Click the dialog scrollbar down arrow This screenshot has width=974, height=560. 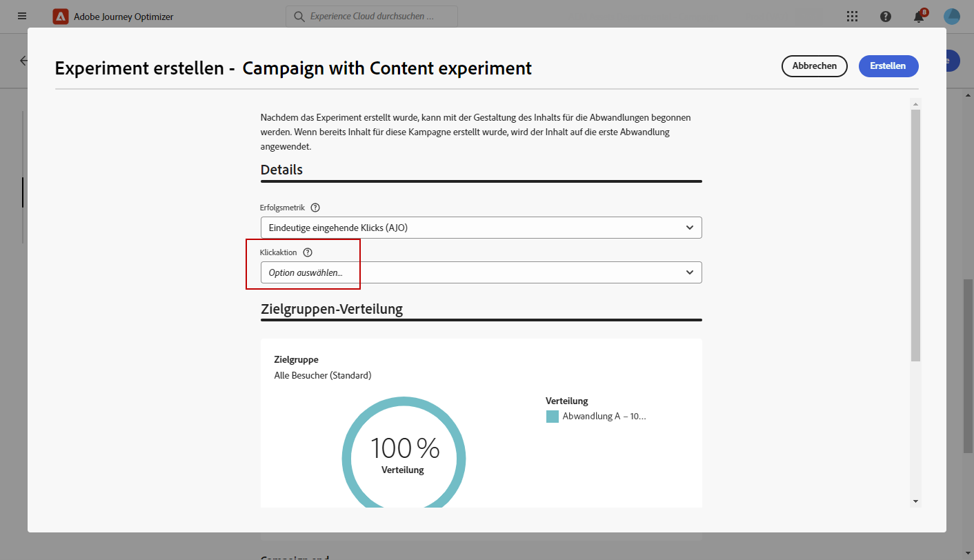[x=916, y=501]
